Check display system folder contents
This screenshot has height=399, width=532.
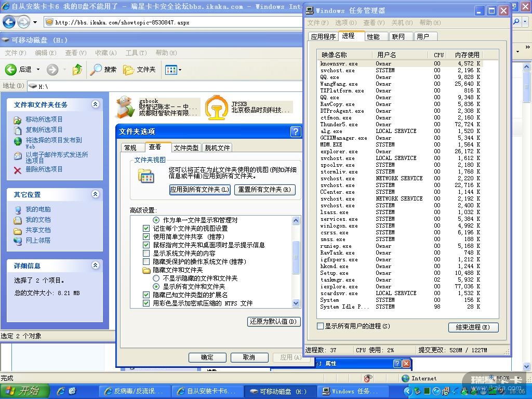point(146,253)
